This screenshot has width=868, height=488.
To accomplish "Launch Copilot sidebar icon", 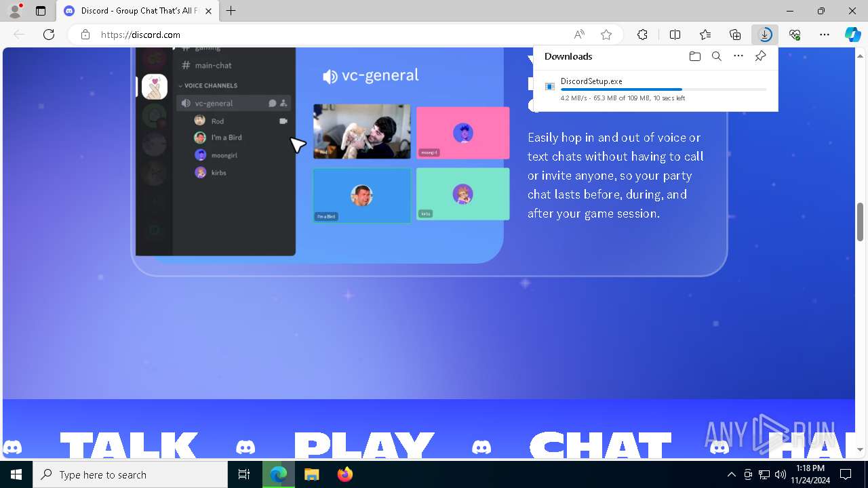I will pyautogui.click(x=853, y=35).
